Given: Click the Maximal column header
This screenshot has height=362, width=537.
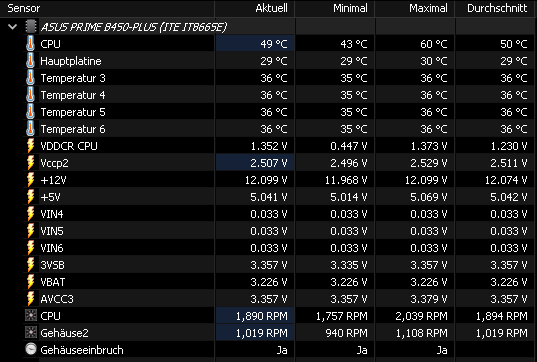Looking at the screenshot, I should (415, 8).
